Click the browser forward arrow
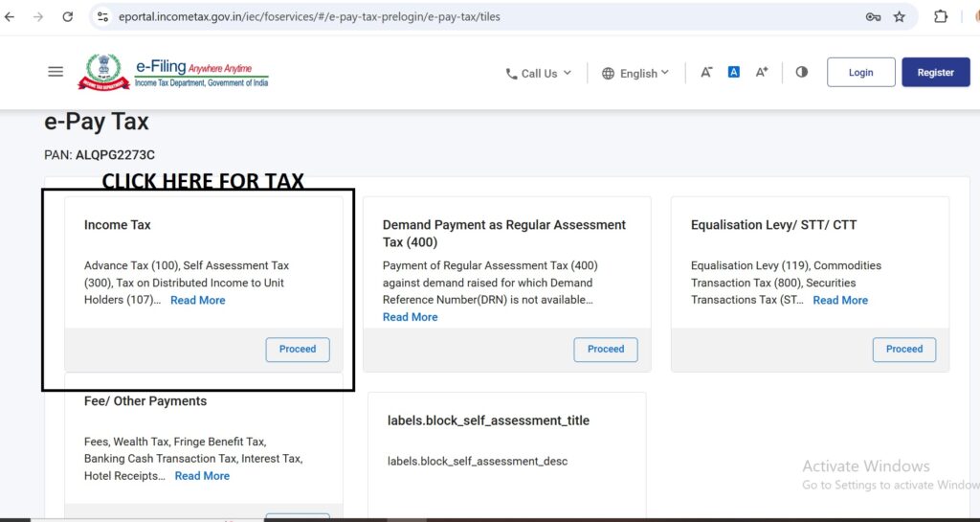980x522 pixels. coord(38,17)
